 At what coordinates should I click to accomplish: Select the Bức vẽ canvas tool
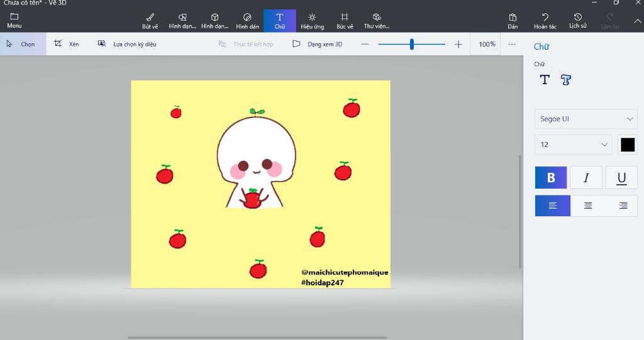click(x=345, y=20)
